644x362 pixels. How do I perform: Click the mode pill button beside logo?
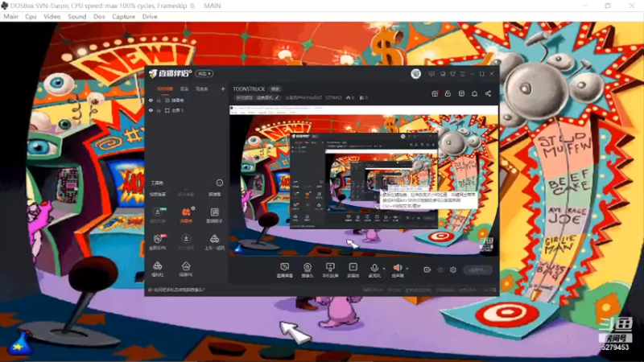204,73
